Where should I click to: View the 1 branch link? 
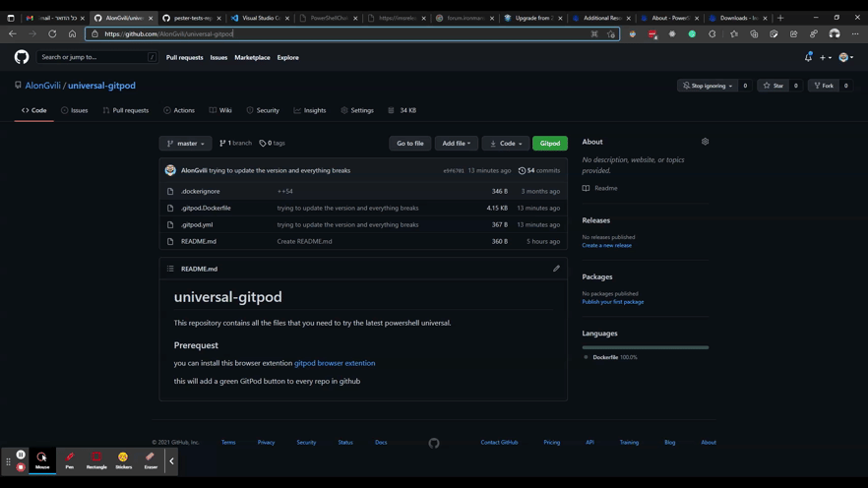(236, 143)
